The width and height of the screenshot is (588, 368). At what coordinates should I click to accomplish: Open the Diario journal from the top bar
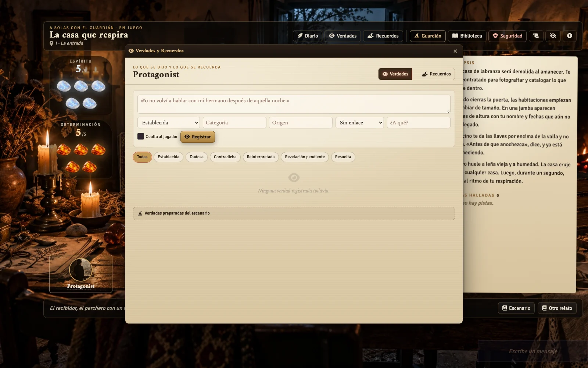tap(308, 36)
